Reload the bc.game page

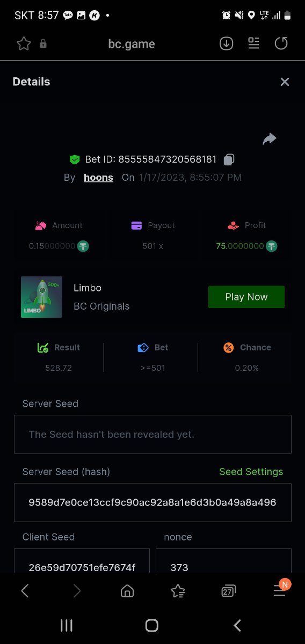[281, 43]
